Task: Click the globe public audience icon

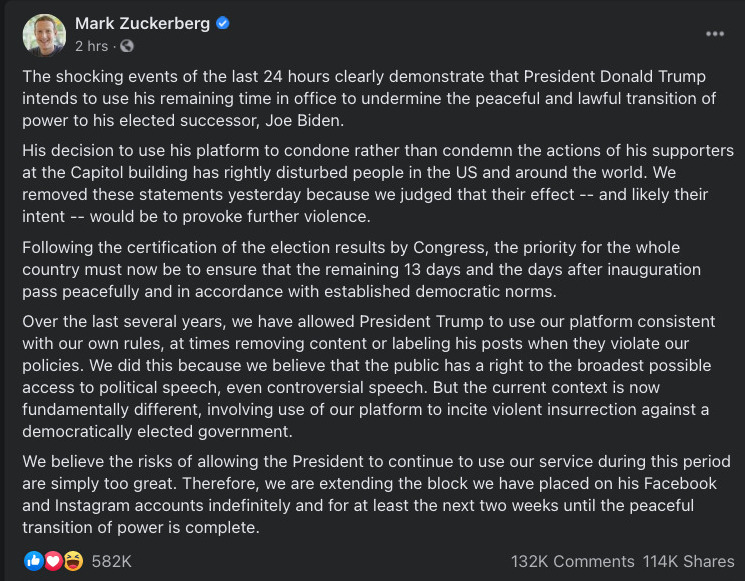Action: [127, 46]
